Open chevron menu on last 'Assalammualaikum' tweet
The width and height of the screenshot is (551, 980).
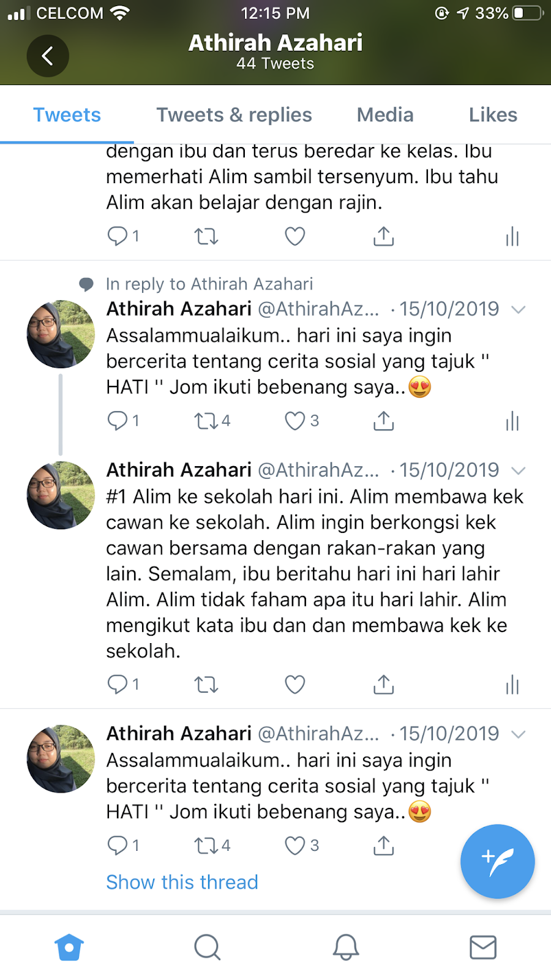tap(519, 734)
